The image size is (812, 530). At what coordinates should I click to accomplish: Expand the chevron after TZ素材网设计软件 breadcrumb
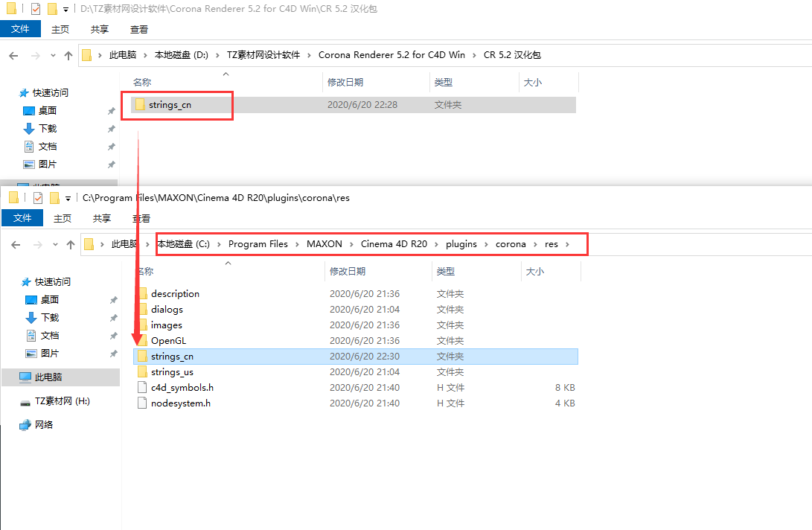(309, 55)
